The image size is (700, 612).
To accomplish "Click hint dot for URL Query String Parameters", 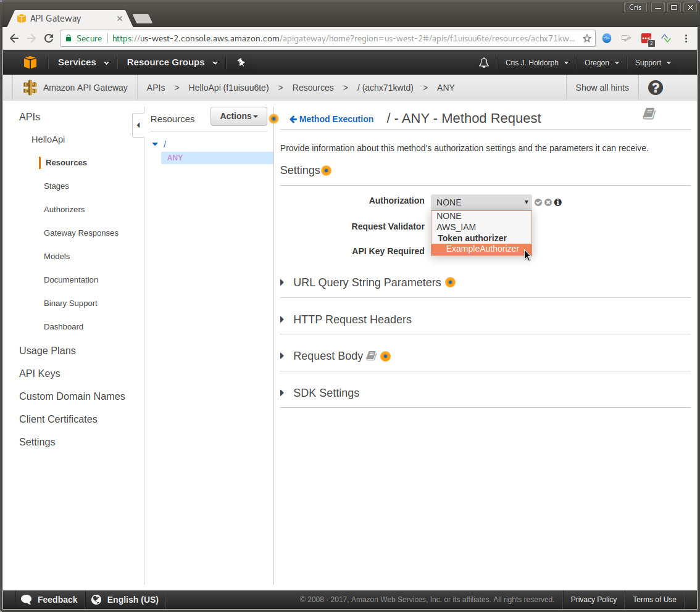I will pyautogui.click(x=450, y=283).
